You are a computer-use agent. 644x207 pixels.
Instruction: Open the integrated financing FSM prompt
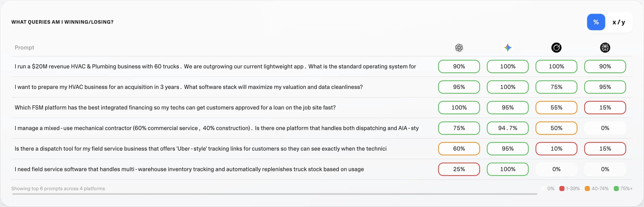pos(175,108)
